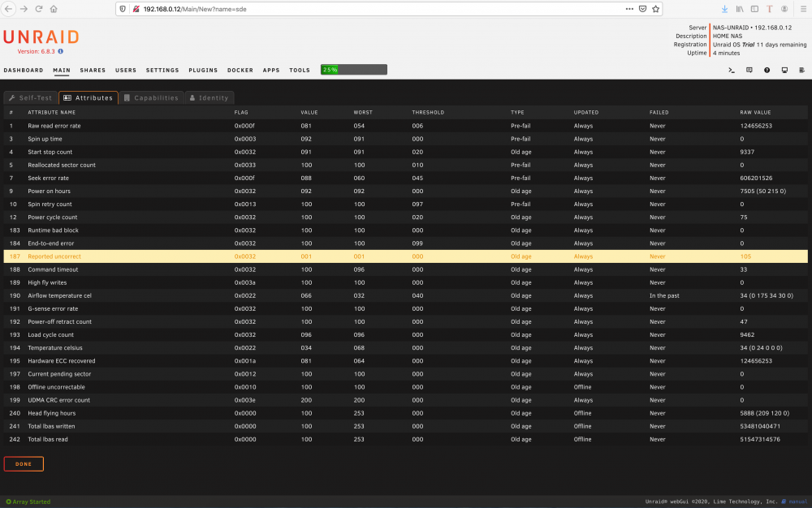812x508 pixels.
Task: Click the Array Started status
Action: click(28, 502)
